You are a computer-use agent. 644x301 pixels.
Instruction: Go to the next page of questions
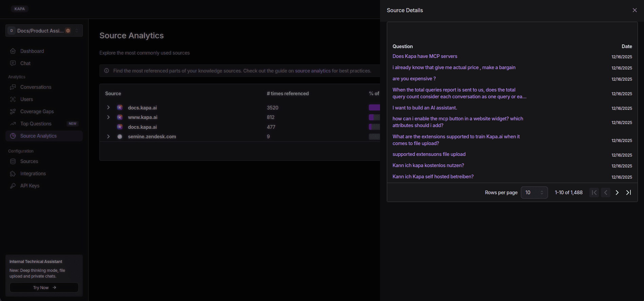[x=617, y=193]
